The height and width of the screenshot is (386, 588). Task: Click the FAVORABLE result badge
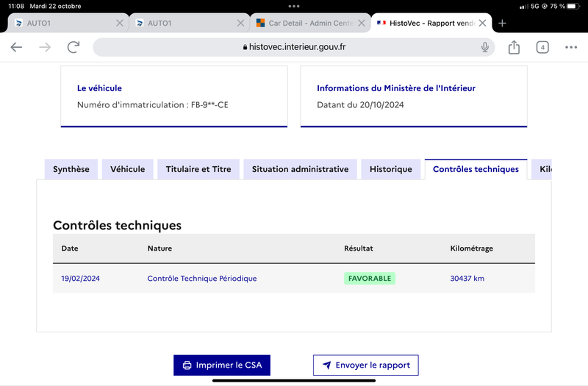pyautogui.click(x=370, y=279)
